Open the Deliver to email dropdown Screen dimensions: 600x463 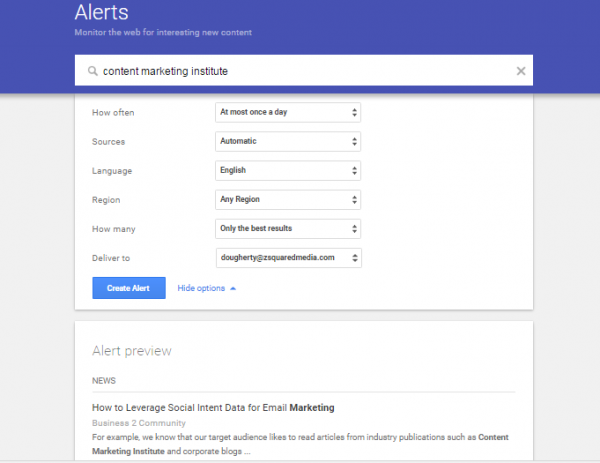coord(289,258)
